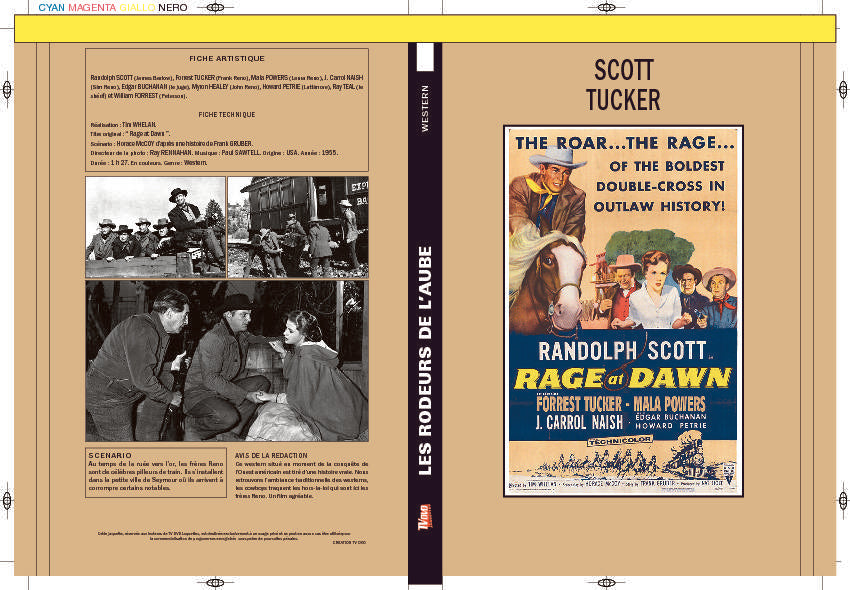Select the cowboys on fence photo
The height and width of the screenshot is (590, 850).
[x=156, y=227]
